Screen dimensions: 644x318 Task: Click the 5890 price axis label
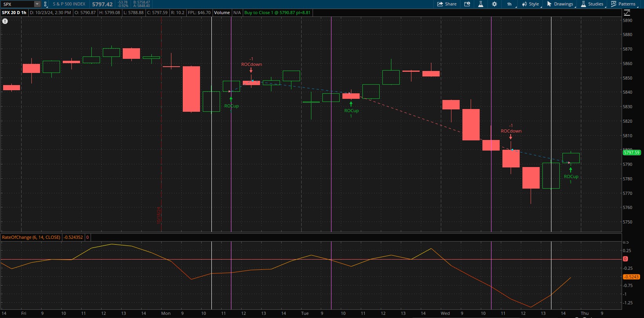628,20
